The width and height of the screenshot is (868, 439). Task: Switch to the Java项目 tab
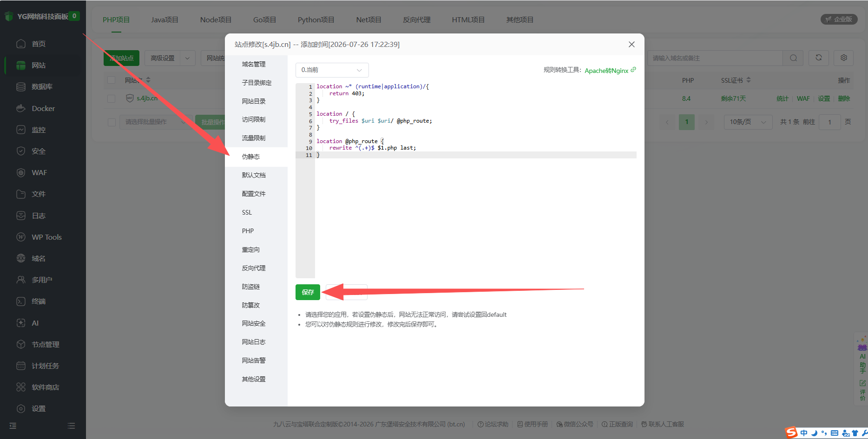pyautogui.click(x=164, y=20)
